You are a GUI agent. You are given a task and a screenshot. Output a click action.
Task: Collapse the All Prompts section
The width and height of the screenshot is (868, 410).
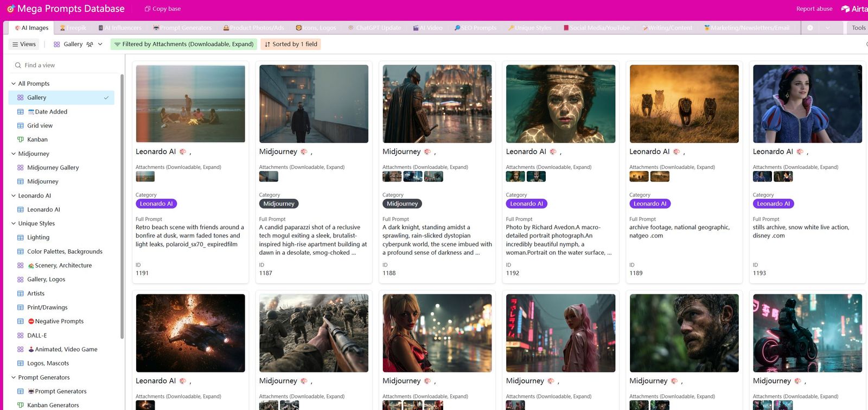14,84
